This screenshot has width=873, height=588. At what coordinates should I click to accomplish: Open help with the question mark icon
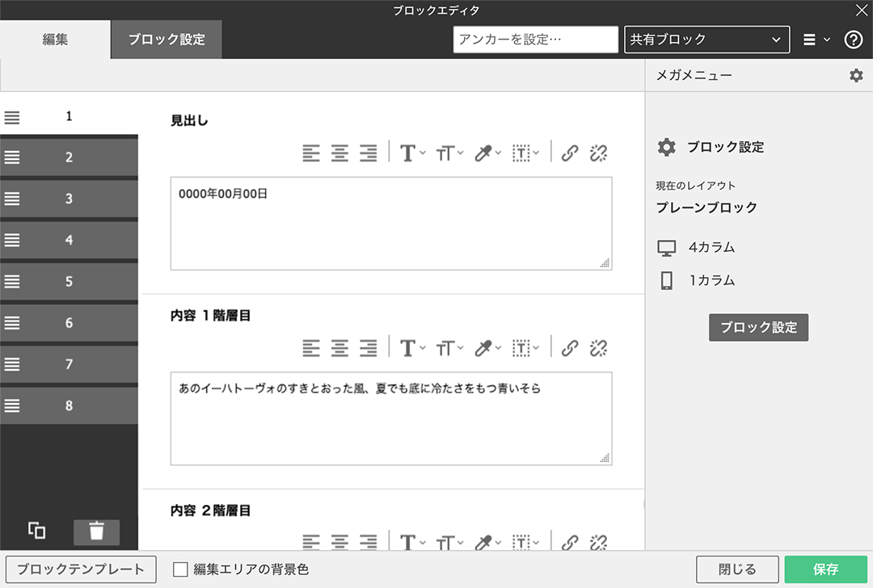(x=853, y=39)
